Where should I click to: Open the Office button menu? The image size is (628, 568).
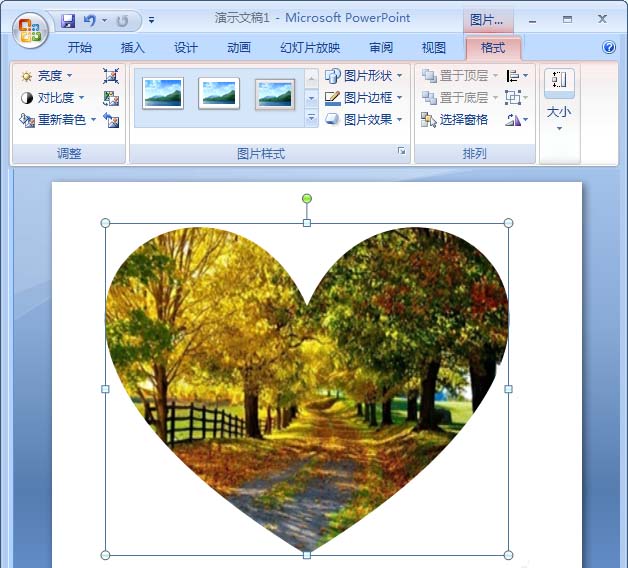pyautogui.click(x=30, y=31)
